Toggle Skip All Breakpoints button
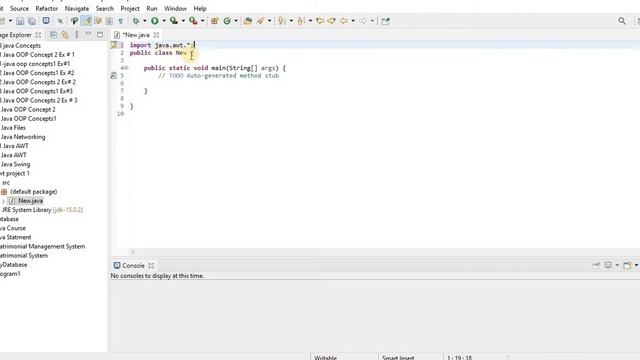The height and width of the screenshot is (360, 640). point(60,21)
